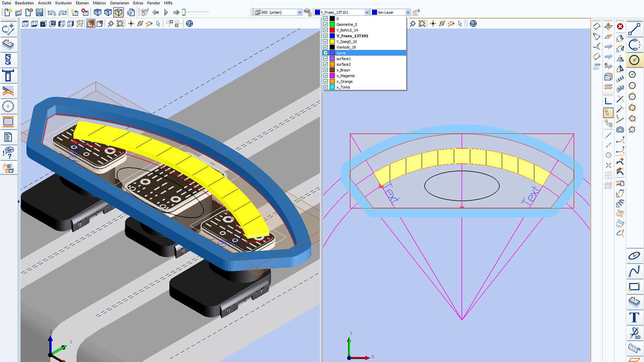
Task: Select the perpendicular L-shape tool
Action: 608,101
